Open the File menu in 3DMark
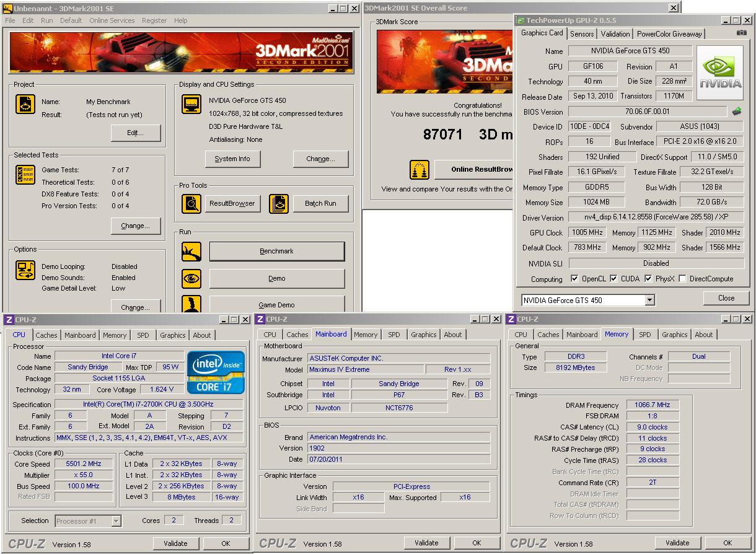756x554 pixels. [10, 20]
